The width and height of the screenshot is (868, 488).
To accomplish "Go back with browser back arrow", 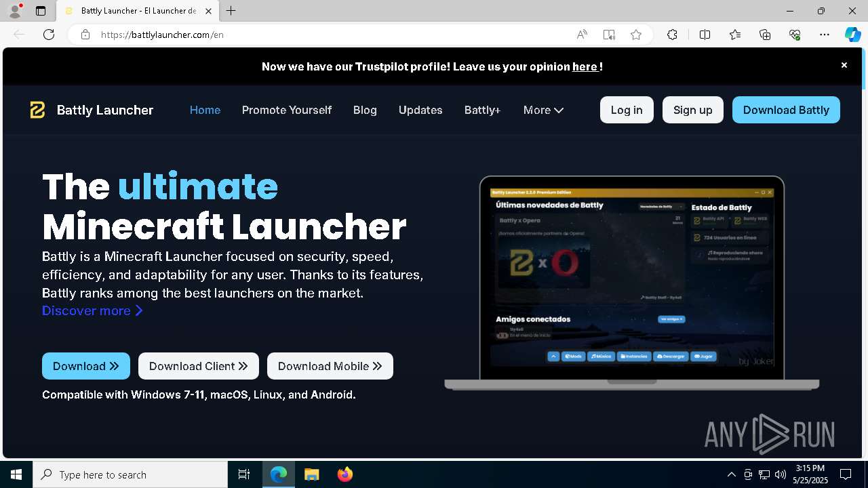I will tap(19, 35).
